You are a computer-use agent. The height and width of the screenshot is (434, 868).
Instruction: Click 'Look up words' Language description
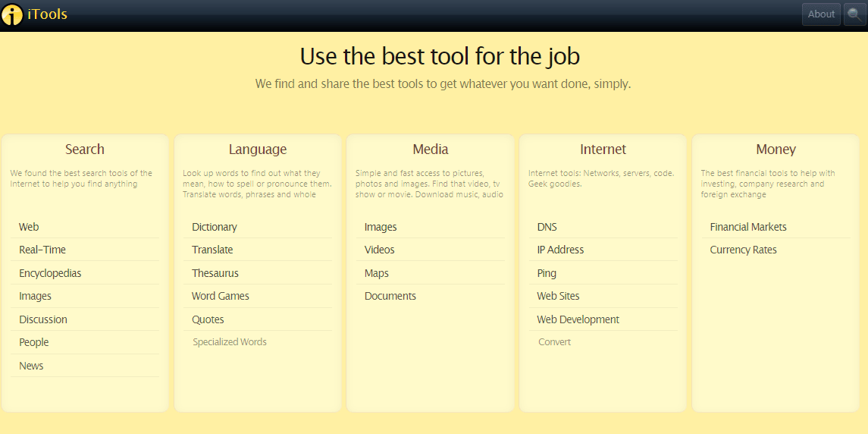click(258, 184)
